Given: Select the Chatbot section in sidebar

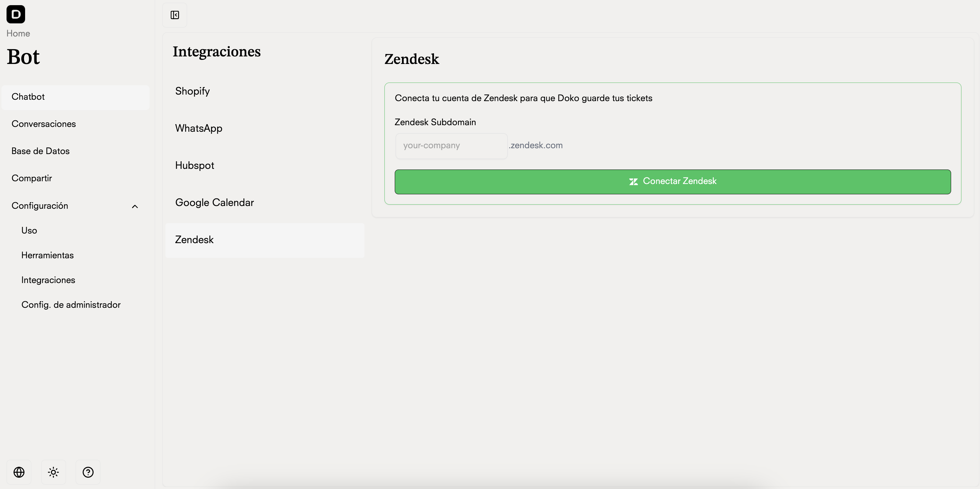Looking at the screenshot, I should point(28,97).
